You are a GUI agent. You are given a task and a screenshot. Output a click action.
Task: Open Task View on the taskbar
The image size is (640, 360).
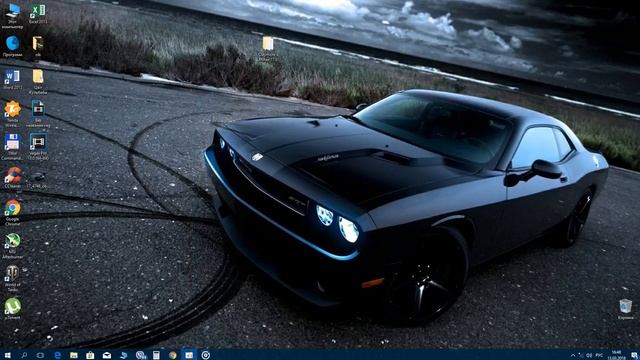coord(40,355)
